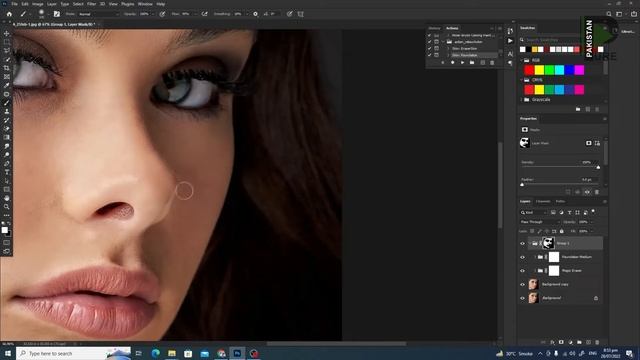The height and width of the screenshot is (360, 640).
Task: Select the Zoom tool
Action: (7, 207)
